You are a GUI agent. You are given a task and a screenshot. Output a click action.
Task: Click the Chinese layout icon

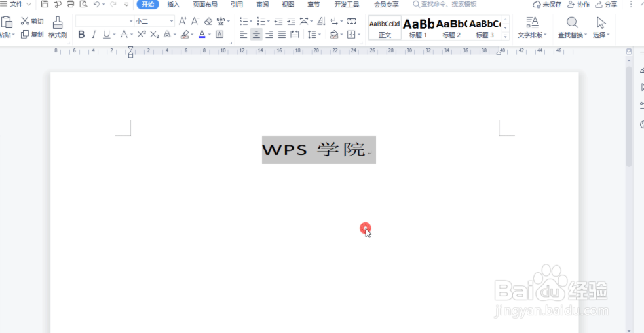pyautogui.click(x=305, y=21)
